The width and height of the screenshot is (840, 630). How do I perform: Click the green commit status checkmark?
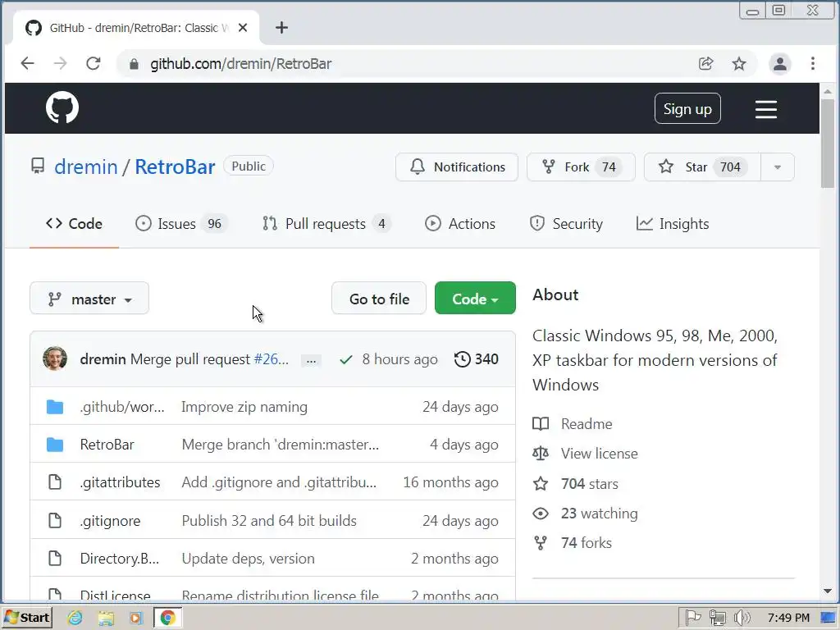coord(346,359)
